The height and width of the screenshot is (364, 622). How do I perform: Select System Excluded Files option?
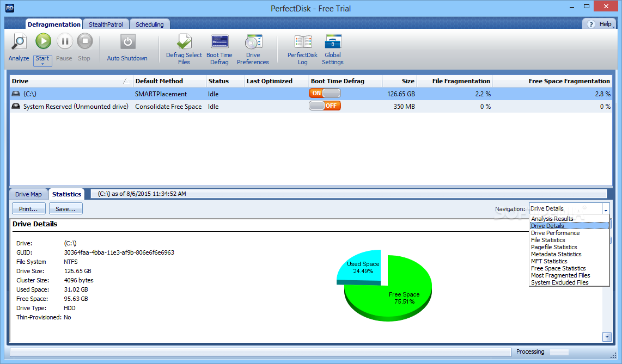[569, 283]
